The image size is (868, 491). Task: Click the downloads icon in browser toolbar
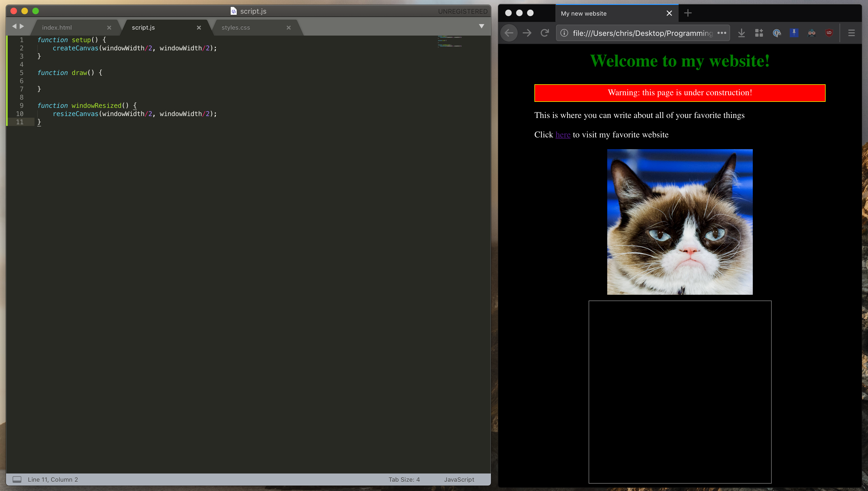tap(742, 33)
